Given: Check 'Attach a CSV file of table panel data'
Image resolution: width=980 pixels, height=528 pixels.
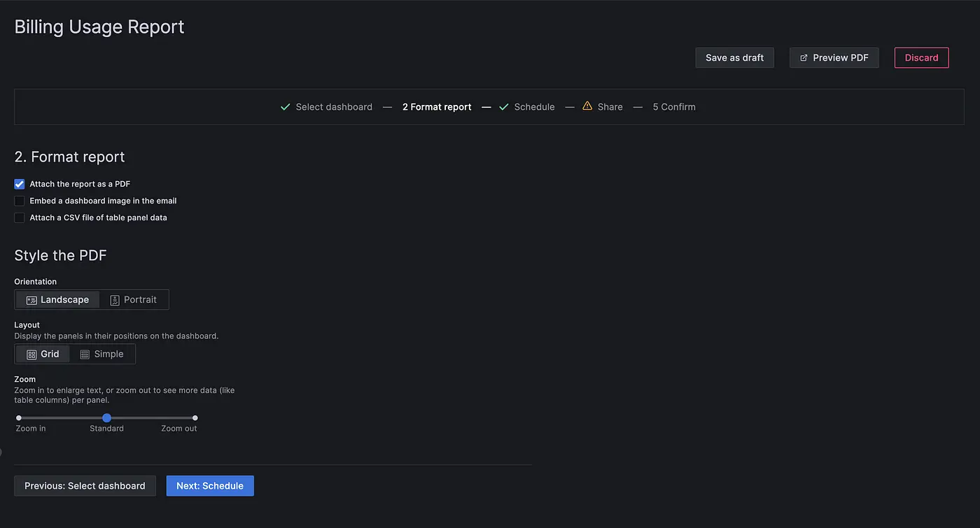Looking at the screenshot, I should click(19, 217).
